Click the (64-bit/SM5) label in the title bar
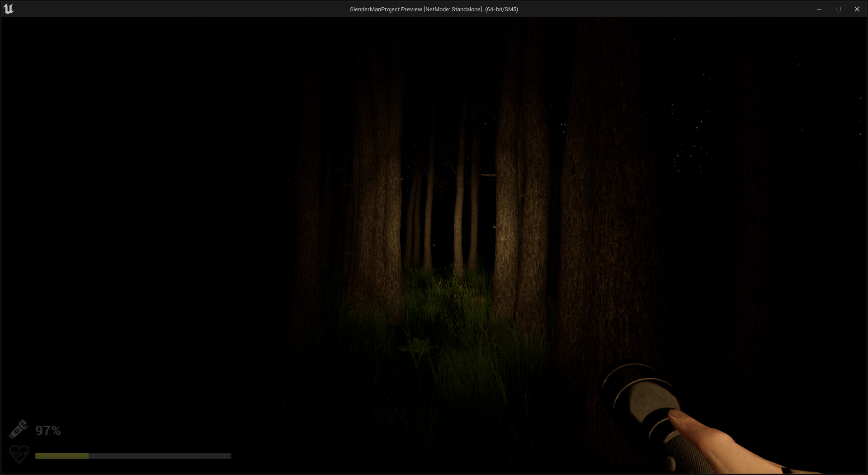 [x=501, y=9]
